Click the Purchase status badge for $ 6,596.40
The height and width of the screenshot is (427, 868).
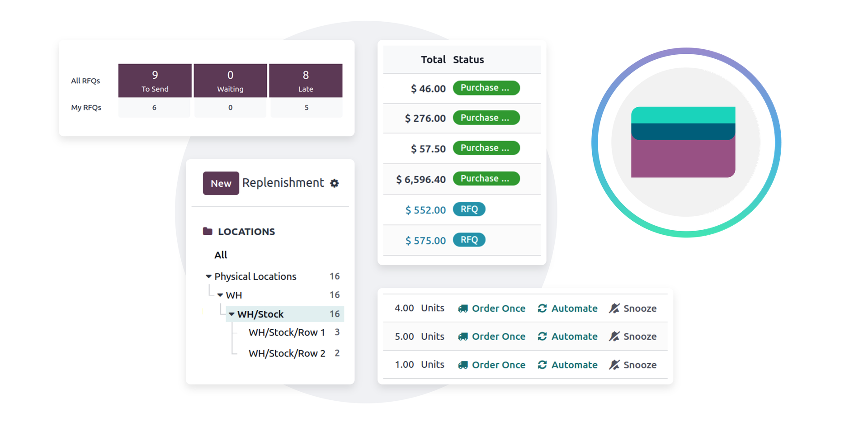pos(486,179)
